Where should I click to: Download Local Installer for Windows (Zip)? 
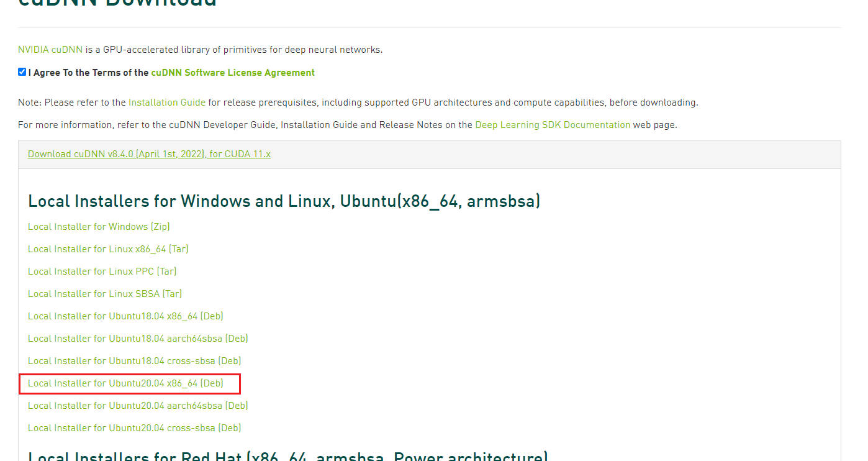(99, 227)
